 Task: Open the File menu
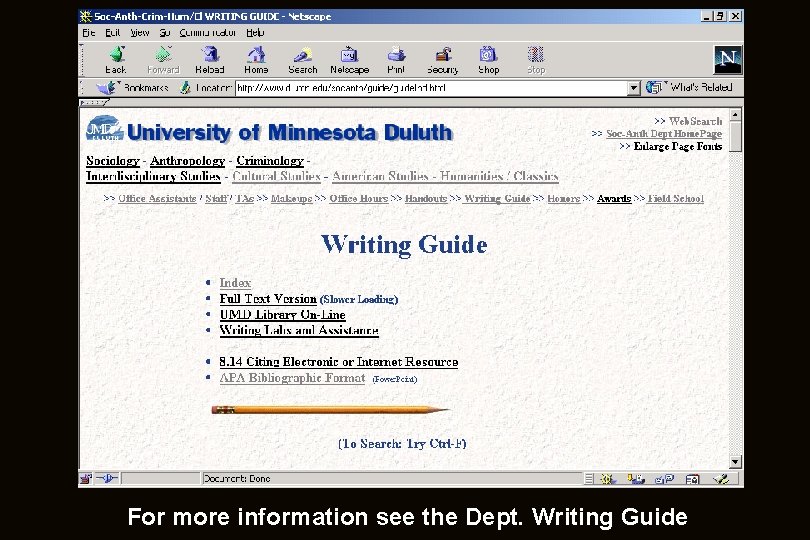pyautogui.click(x=89, y=33)
